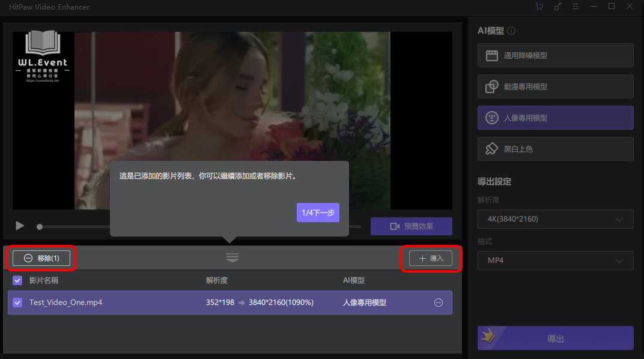Click the 導入 import button
Screen dimensions: 644x359
430,258
